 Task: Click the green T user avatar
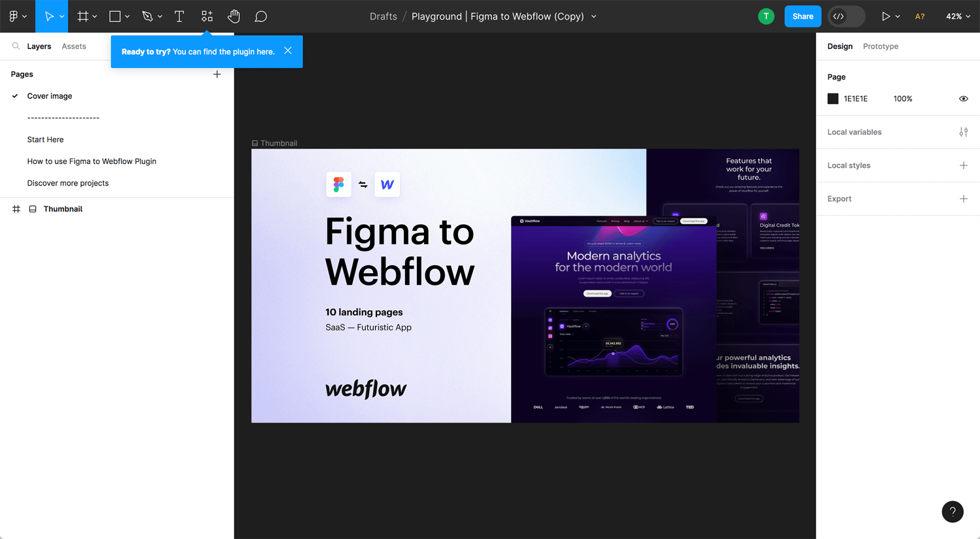(766, 16)
